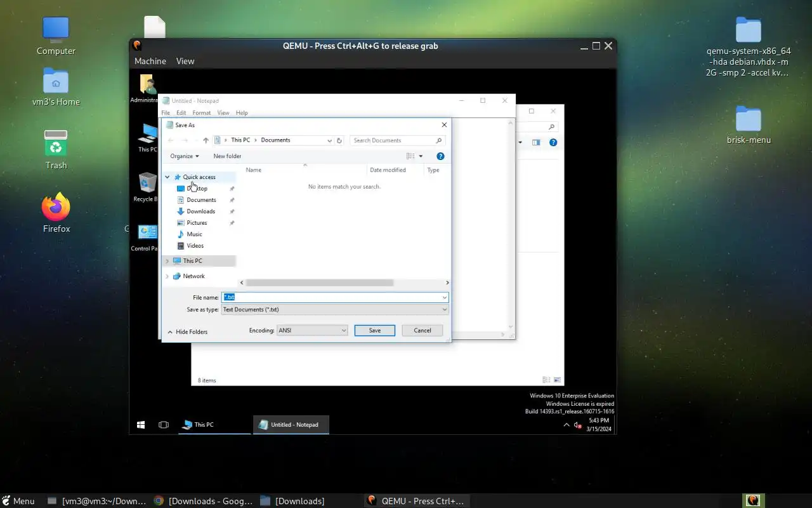Open Videos in the navigation pane
Viewport: 812px width, 508px height.
(x=195, y=246)
